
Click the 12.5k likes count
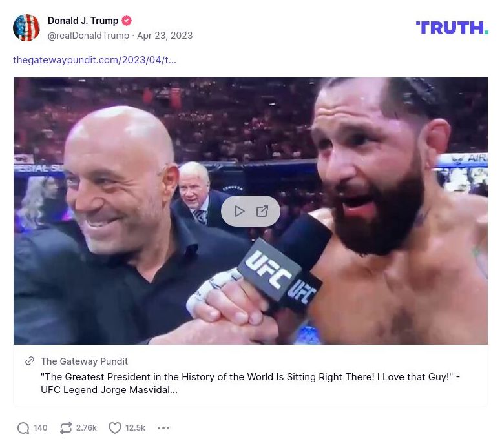coord(135,428)
